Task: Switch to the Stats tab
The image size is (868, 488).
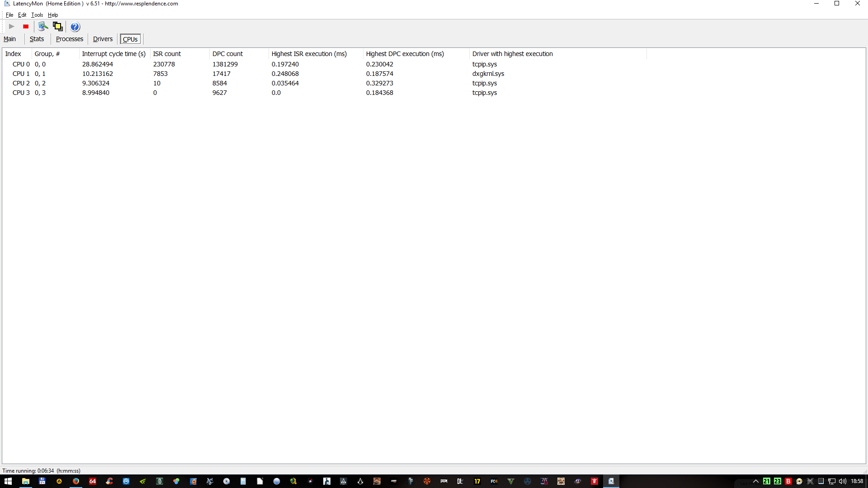Action: click(x=37, y=39)
